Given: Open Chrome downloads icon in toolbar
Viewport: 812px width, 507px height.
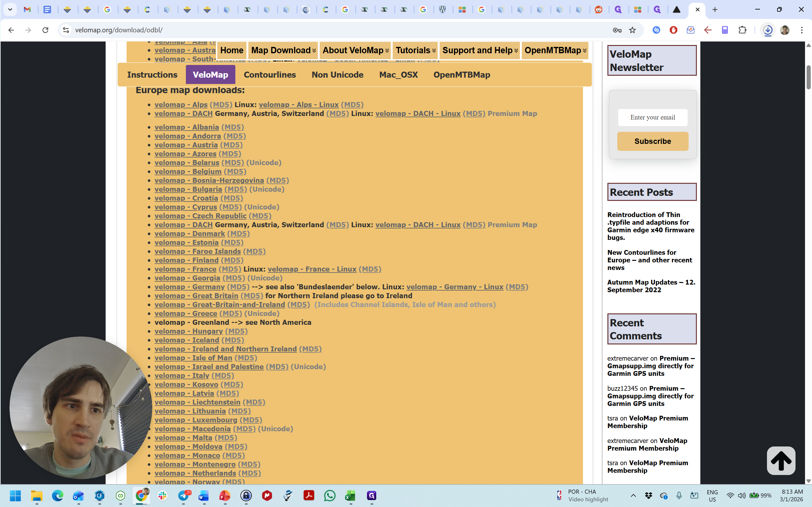Looking at the screenshot, I should 768,30.
